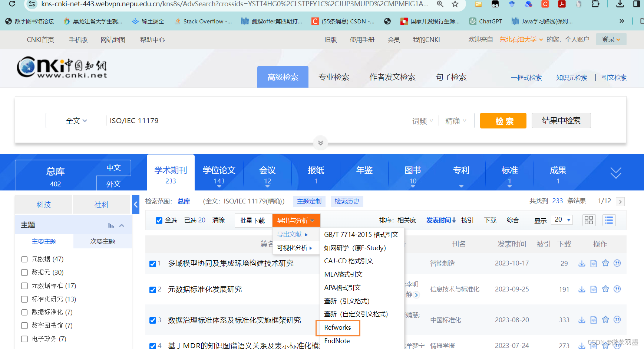Toggle the browser side panel icon
The width and height of the screenshot is (644, 349).
637,4
